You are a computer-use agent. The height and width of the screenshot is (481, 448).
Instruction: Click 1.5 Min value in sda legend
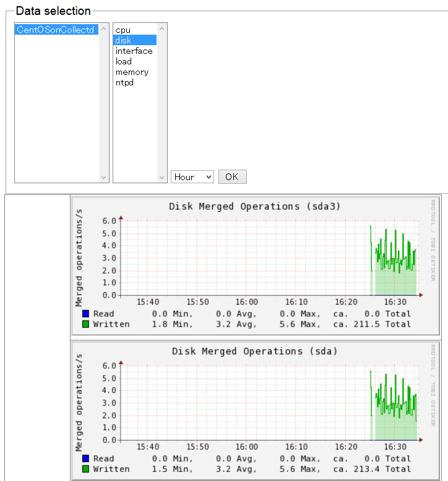click(x=172, y=469)
